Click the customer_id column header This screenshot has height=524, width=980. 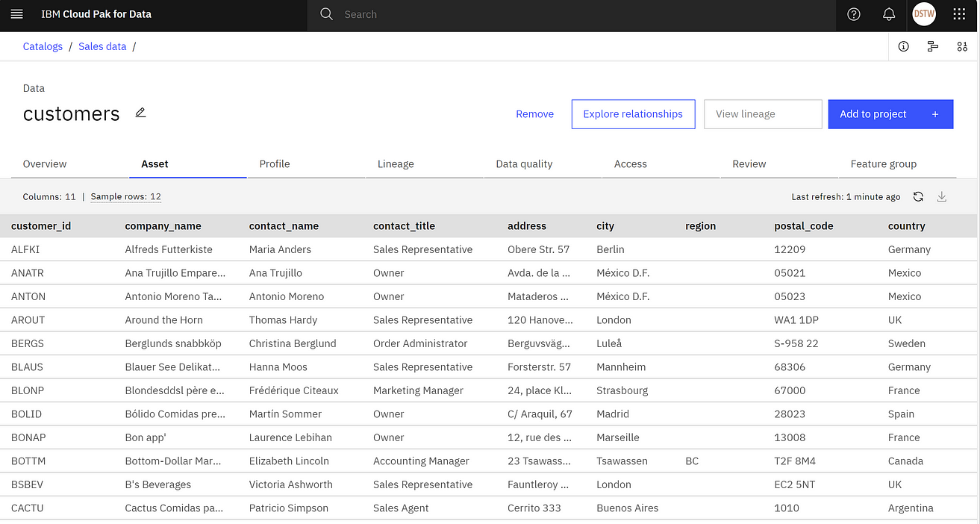coord(41,226)
